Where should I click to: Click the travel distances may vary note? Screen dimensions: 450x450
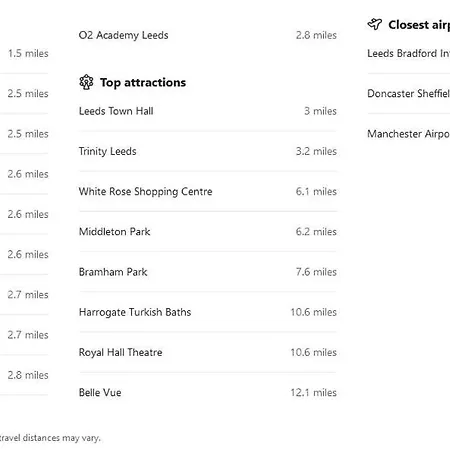click(x=50, y=438)
